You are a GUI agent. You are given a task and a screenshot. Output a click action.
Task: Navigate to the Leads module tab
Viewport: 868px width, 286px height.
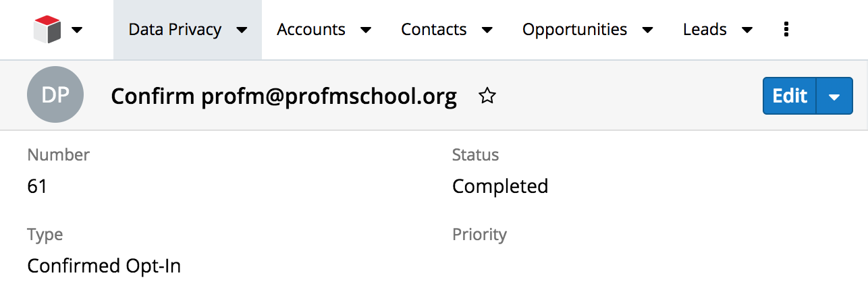[705, 30]
